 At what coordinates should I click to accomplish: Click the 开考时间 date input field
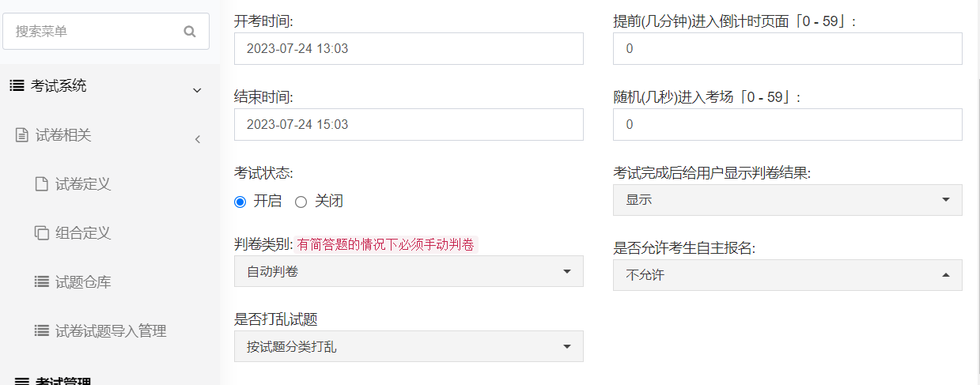[x=409, y=48]
